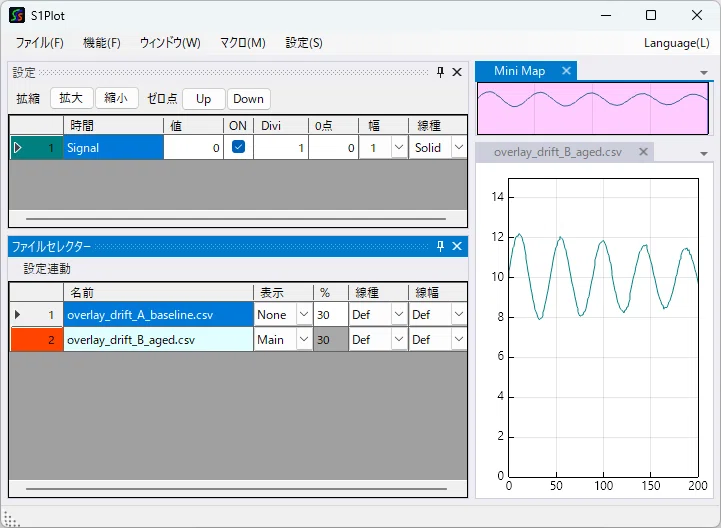721x528 pixels.
Task: Click row arrow beside overlay_drift_A_baseline.csv
Action: pos(17,315)
